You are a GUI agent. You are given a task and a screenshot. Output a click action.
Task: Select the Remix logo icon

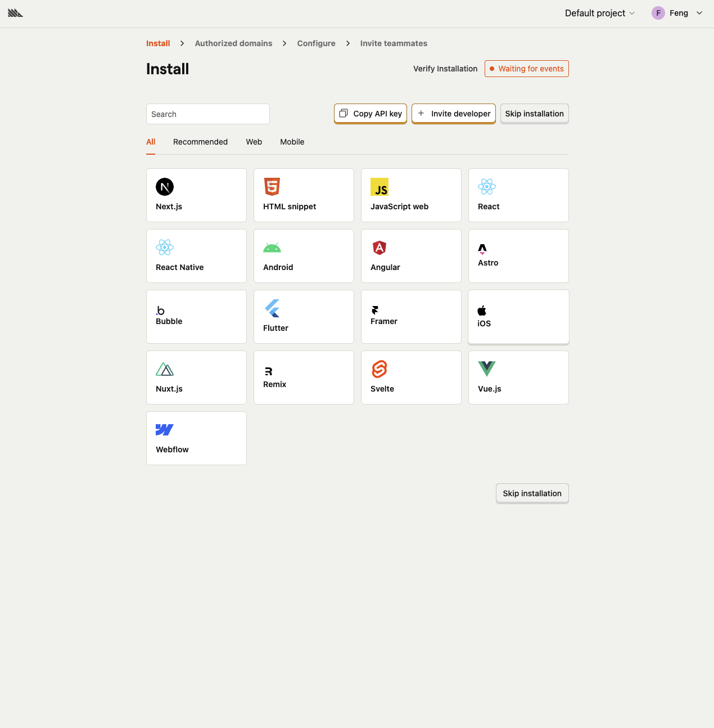tap(268, 371)
